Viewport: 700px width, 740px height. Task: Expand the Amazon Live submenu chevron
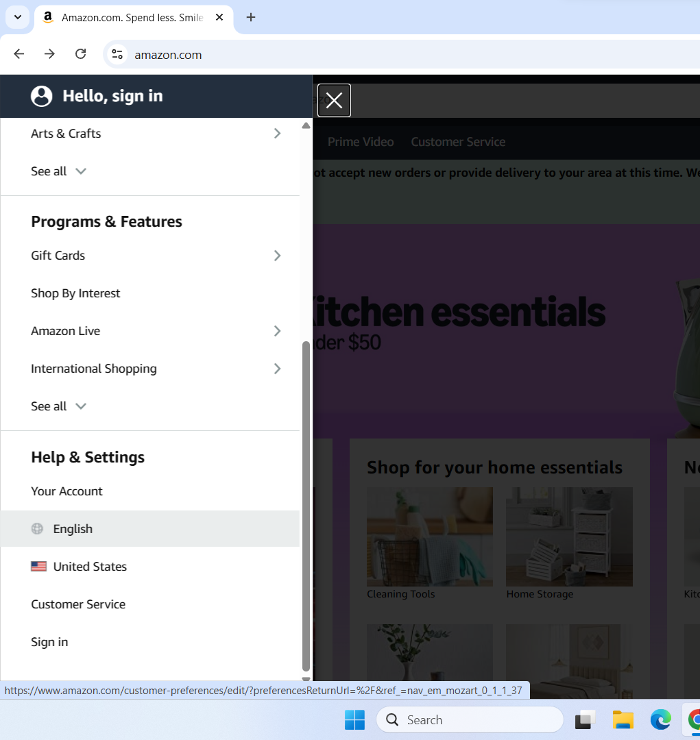pos(277,331)
